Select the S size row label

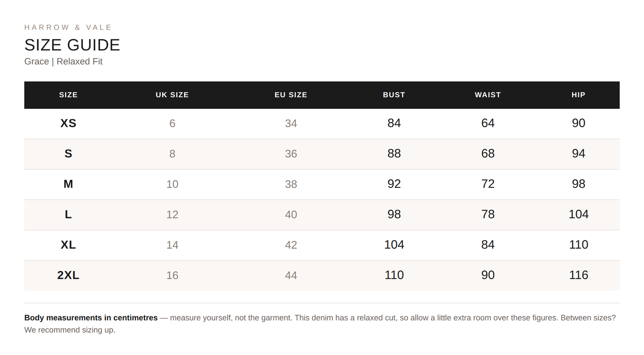tap(68, 154)
